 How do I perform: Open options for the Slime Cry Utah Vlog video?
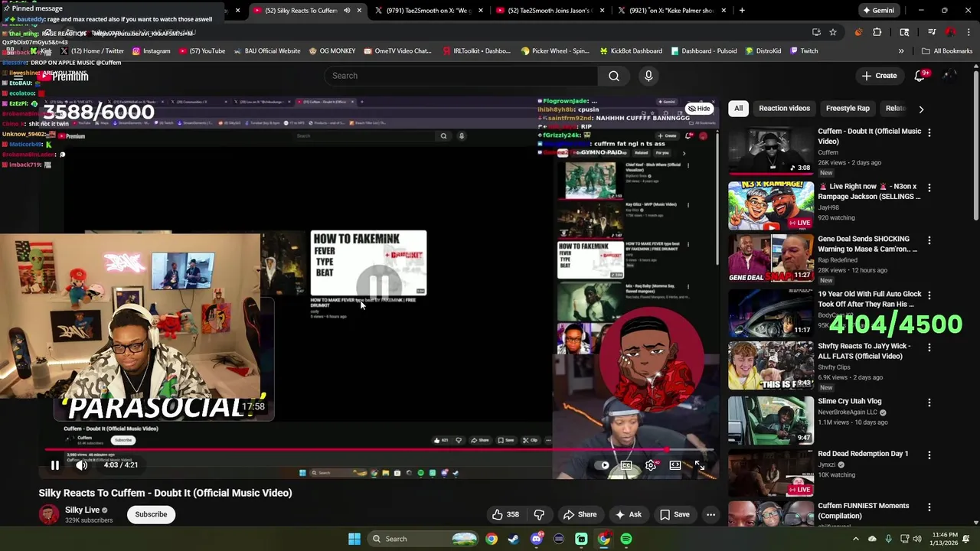[x=929, y=403]
